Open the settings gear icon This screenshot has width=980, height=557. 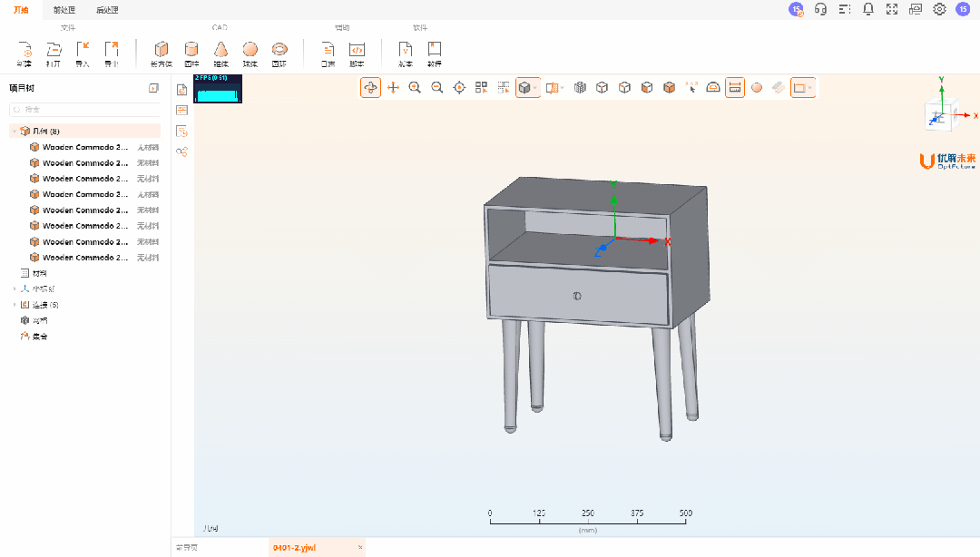[939, 9]
